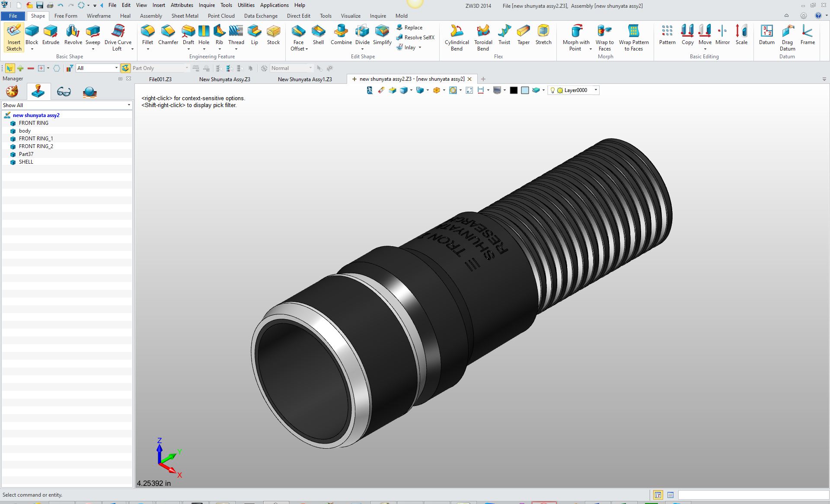The height and width of the screenshot is (504, 830).
Task: Switch to the assembly manager tab icon
Action: pos(38,92)
